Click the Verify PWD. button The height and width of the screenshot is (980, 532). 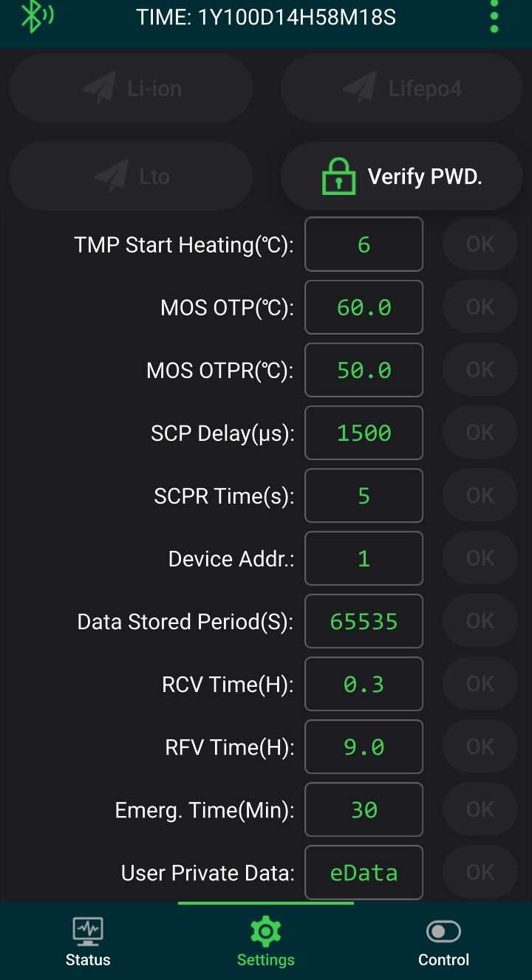pos(402,177)
